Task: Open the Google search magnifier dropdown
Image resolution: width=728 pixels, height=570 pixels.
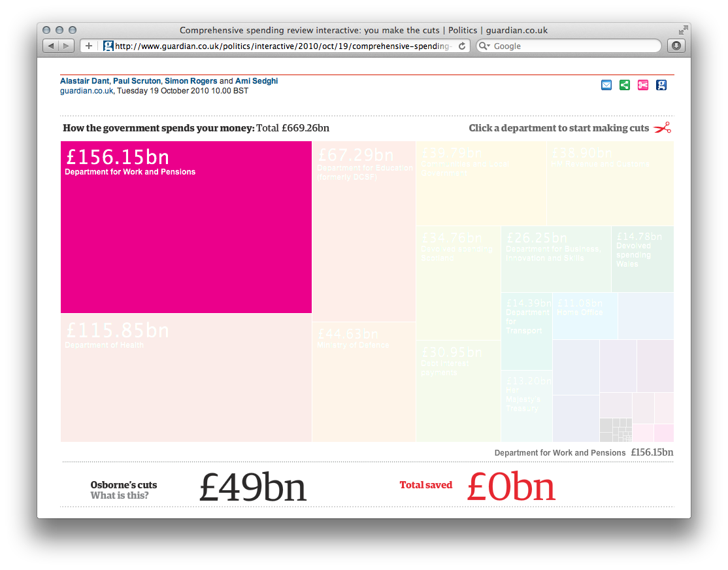Action: pos(484,46)
